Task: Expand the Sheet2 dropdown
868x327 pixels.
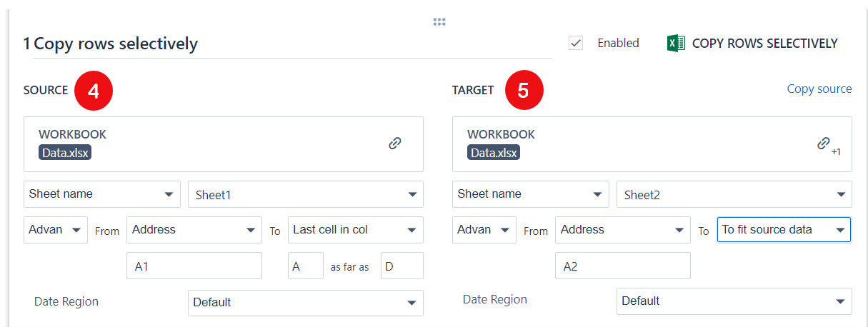Action: click(734, 195)
